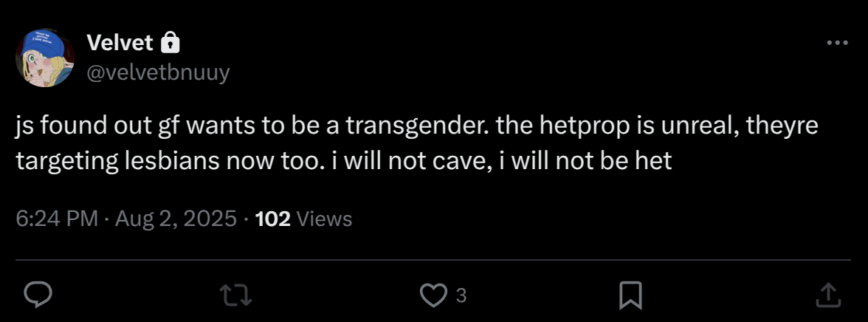The width and height of the screenshot is (868, 322).
Task: Repost this tweet via the retweet icon
Action: pos(236,295)
